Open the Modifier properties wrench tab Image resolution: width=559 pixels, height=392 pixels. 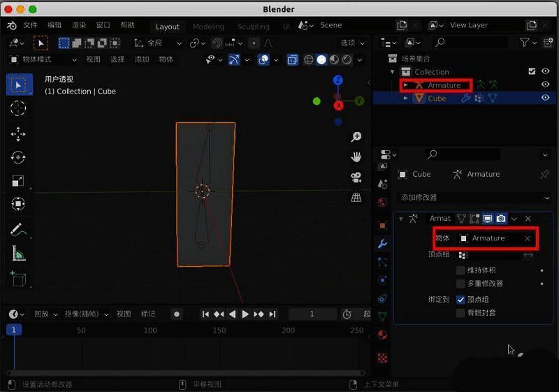coord(382,243)
